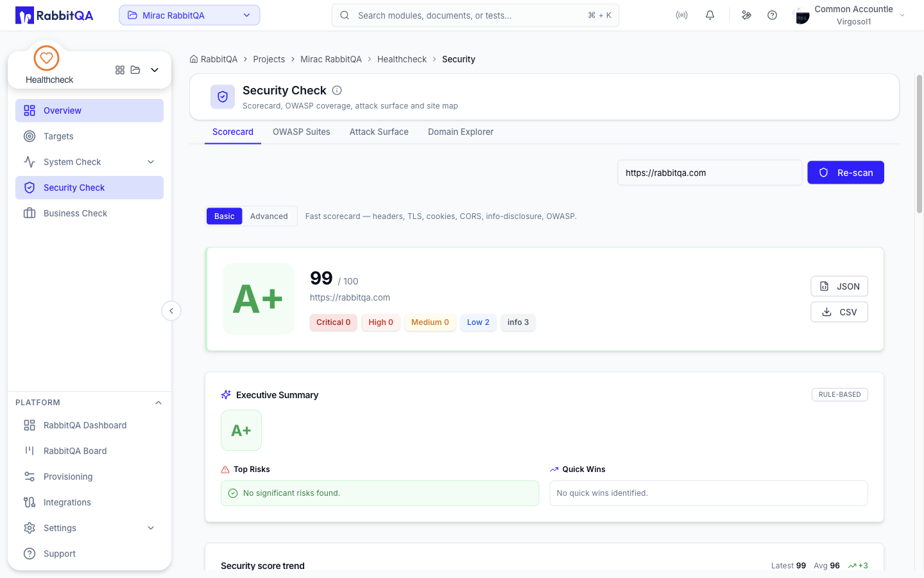Open the Attack Surface tab
924x578 pixels.
coord(379,132)
